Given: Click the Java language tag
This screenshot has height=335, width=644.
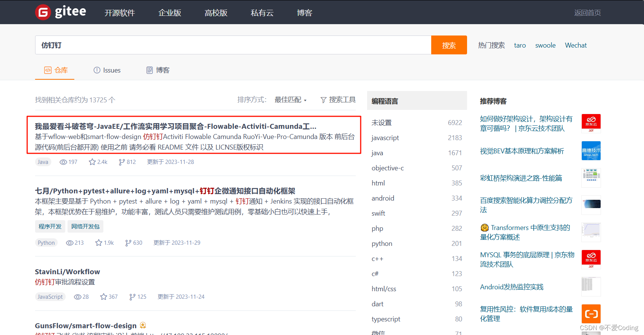Looking at the screenshot, I should [x=43, y=162].
